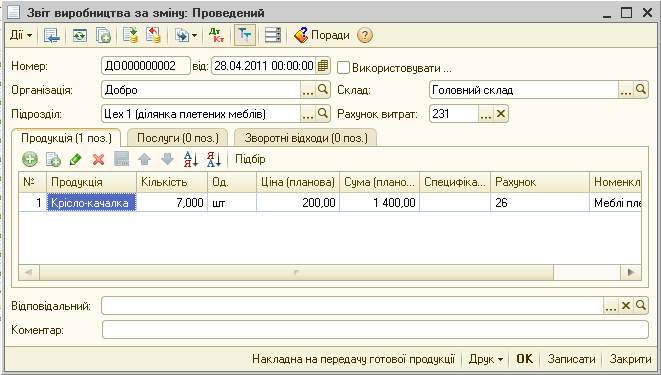Move row up with the up arrow
This screenshot has height=375, width=661.
(144, 159)
